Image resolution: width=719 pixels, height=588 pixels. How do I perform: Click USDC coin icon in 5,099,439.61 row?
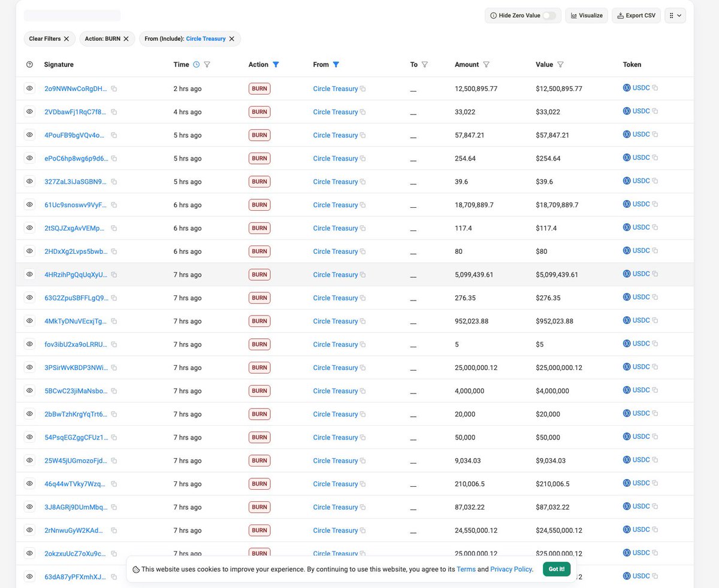pyautogui.click(x=627, y=274)
